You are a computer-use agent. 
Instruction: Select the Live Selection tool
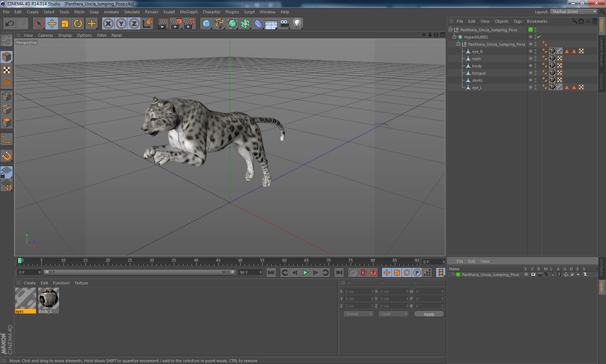point(39,24)
